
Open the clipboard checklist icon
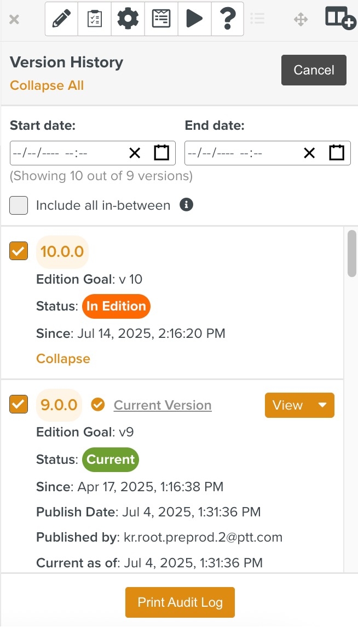pos(95,19)
